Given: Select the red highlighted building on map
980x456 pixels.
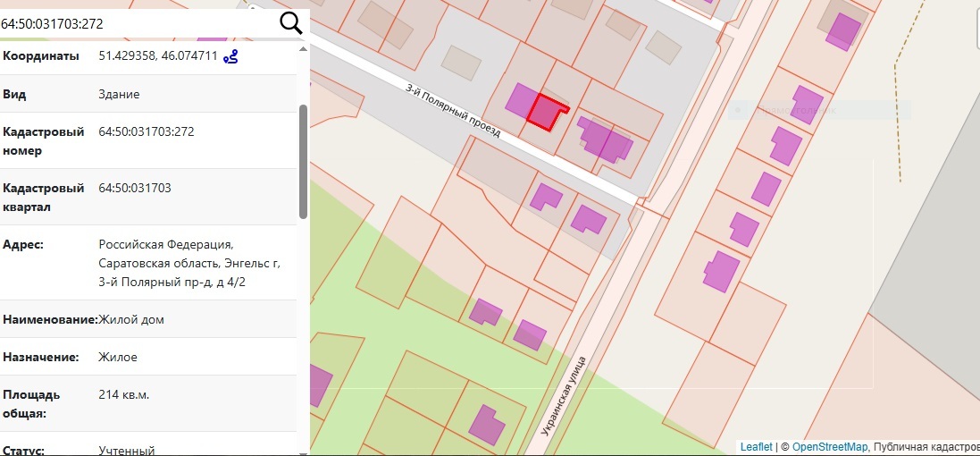Looking at the screenshot, I should (x=546, y=113).
